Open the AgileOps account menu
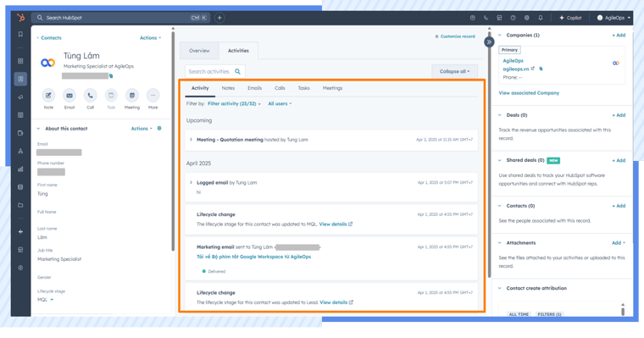 tap(613, 18)
